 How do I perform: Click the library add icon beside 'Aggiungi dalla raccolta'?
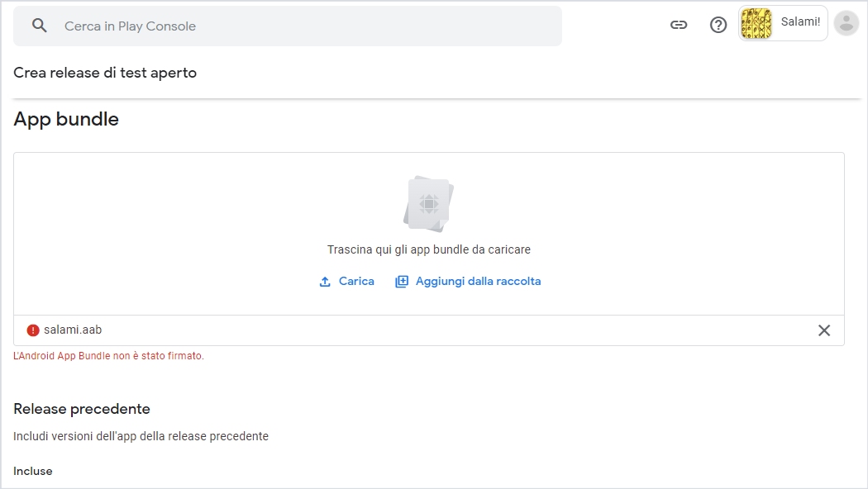(x=402, y=282)
